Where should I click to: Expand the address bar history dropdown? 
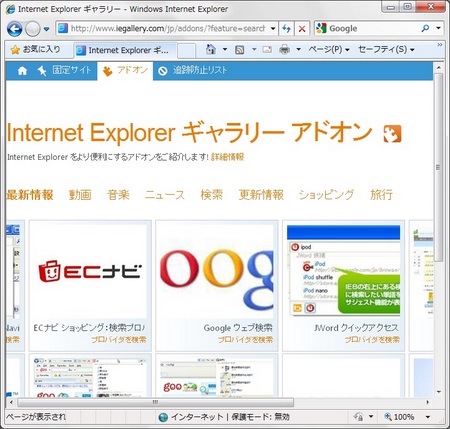[x=273, y=29]
